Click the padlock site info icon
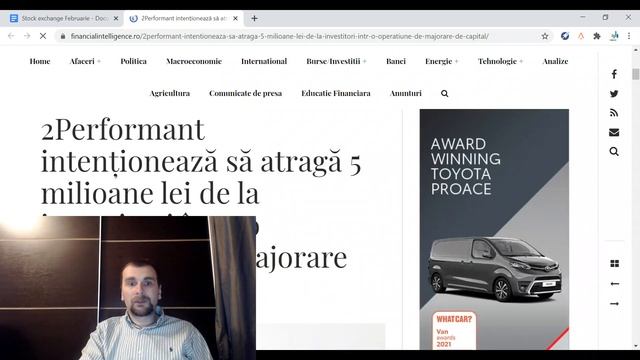640x360 pixels. pos(62,36)
